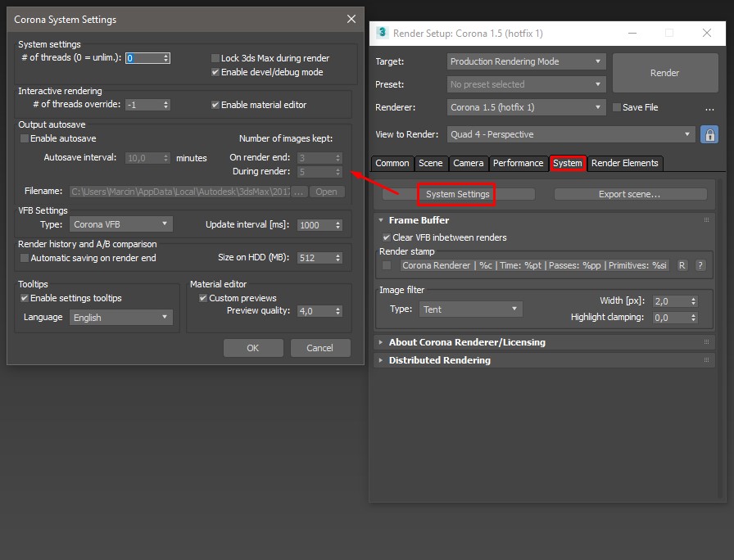Viewport: 734px width, 560px height.
Task: Click the Distributed Rendering rollout grip handle
Action: click(x=706, y=359)
